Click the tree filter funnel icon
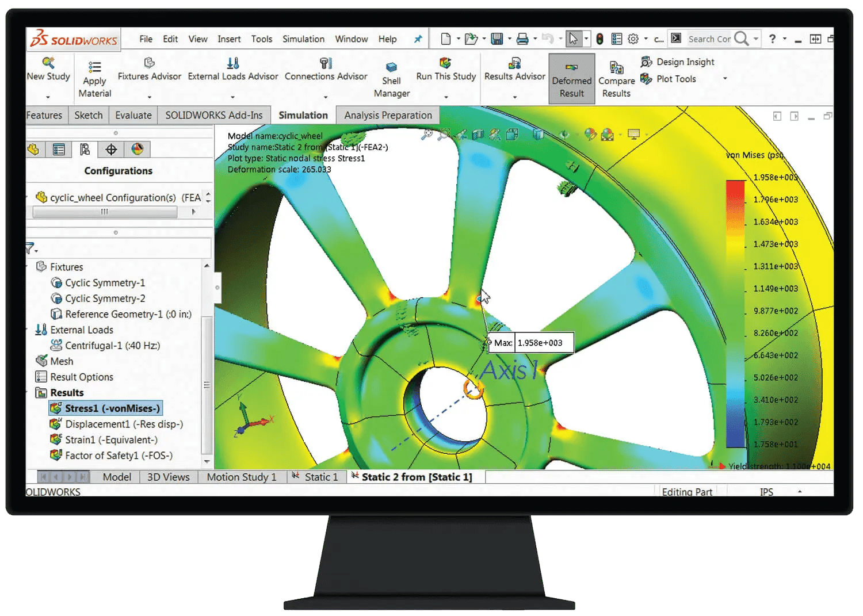The height and width of the screenshot is (616, 863). tap(30, 248)
